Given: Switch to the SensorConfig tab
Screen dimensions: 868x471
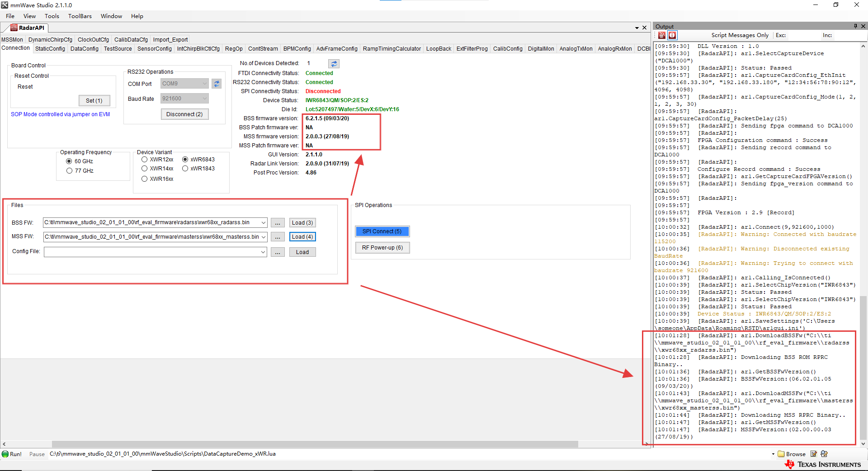Looking at the screenshot, I should [x=154, y=49].
